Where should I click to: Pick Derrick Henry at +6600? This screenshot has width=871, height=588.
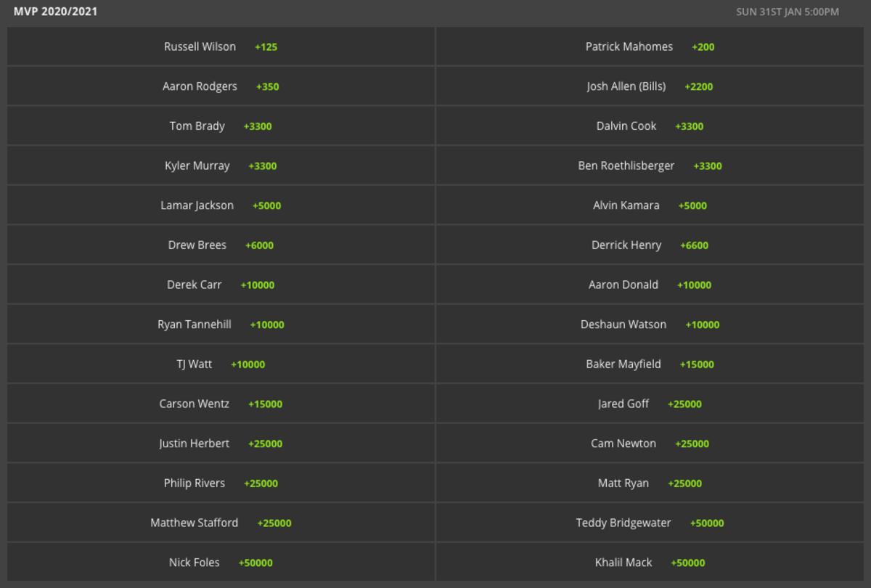650,245
